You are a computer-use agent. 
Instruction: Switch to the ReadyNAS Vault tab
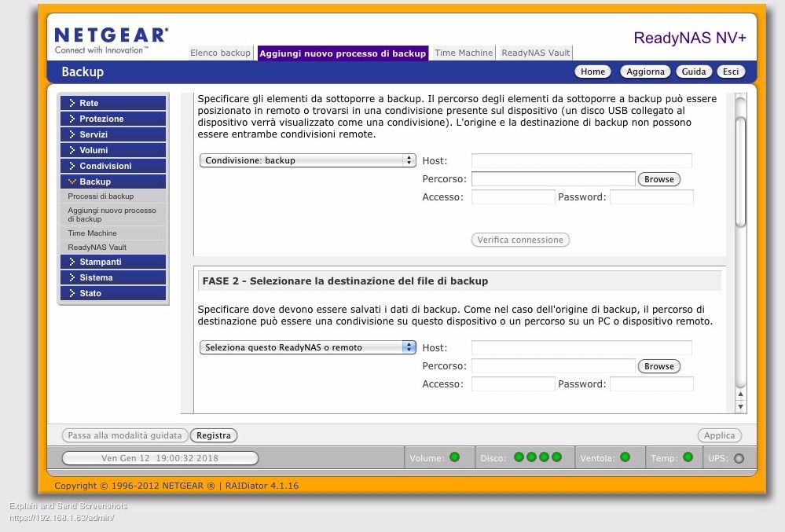click(x=536, y=53)
